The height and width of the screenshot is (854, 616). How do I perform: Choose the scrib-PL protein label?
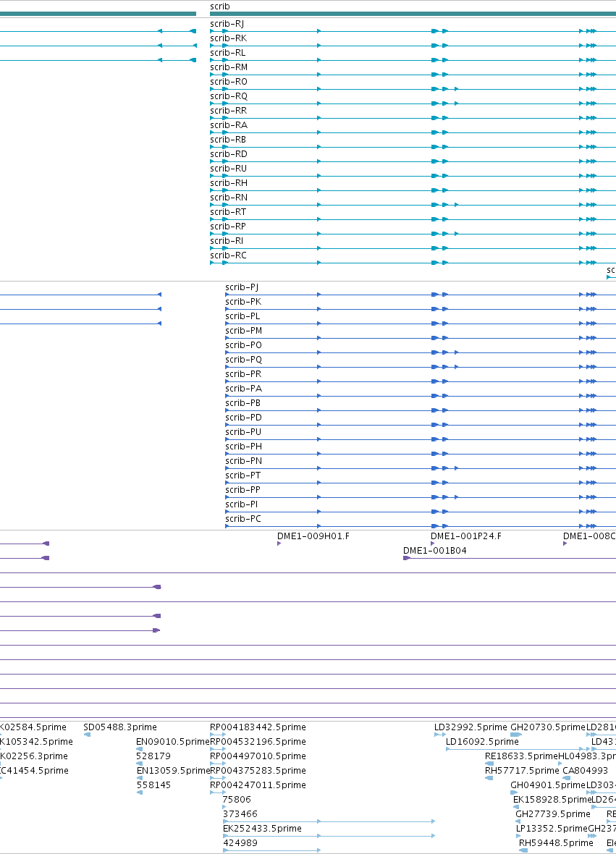243,316
